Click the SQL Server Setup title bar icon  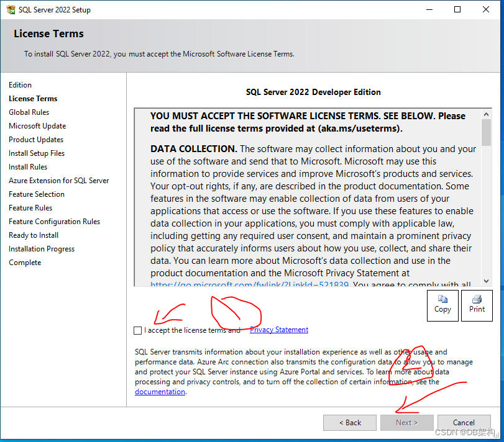(x=11, y=9)
